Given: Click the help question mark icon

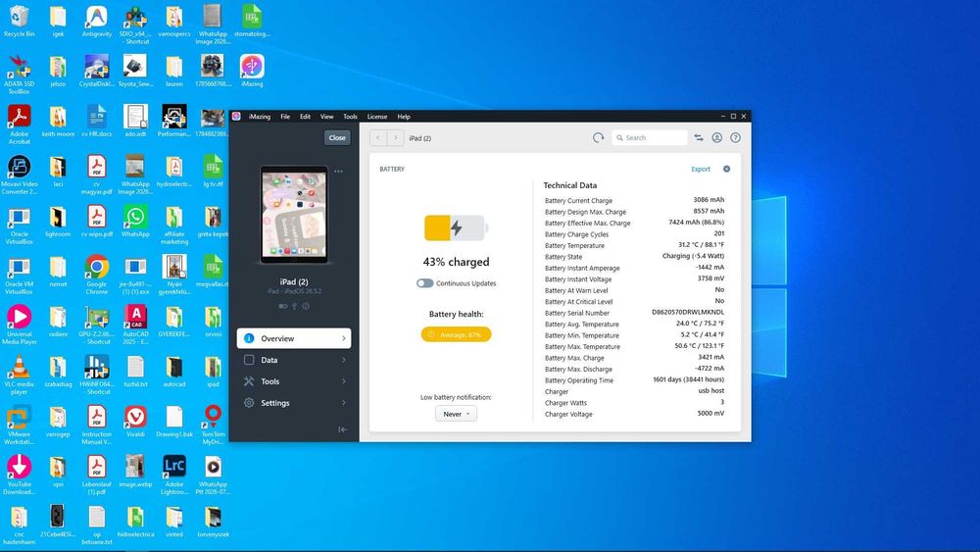Looking at the screenshot, I should [x=736, y=137].
